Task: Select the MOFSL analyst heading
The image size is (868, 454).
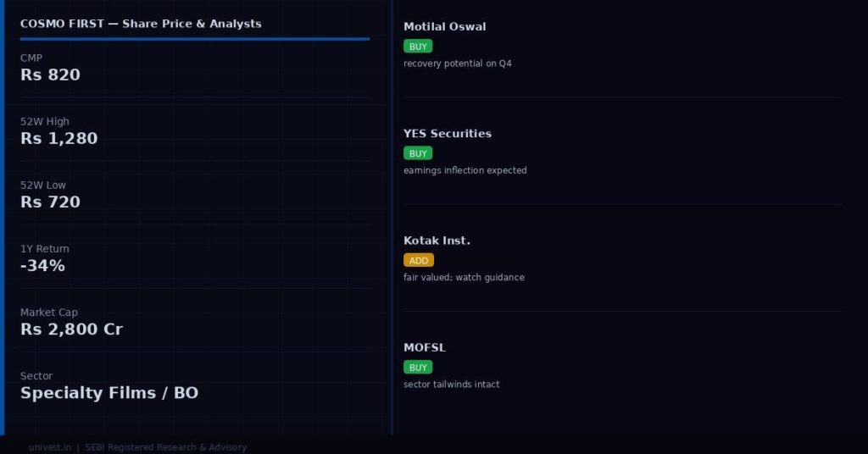Action: tap(425, 347)
